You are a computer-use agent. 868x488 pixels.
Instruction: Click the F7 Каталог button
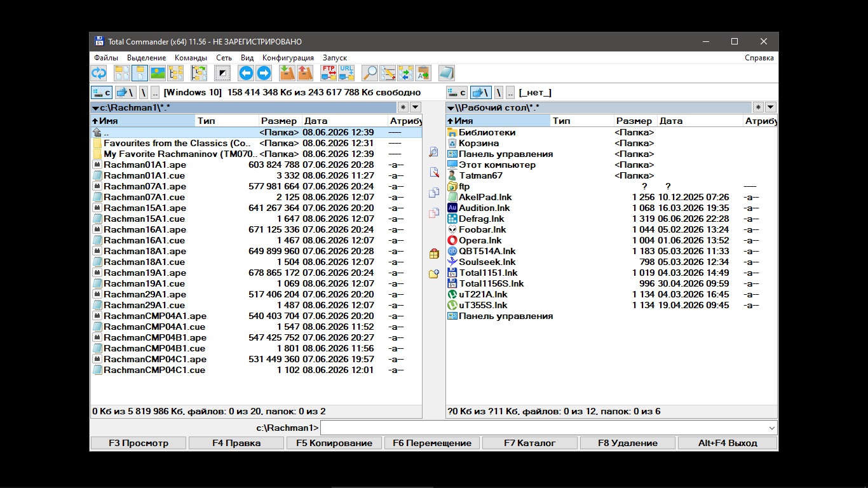click(530, 443)
